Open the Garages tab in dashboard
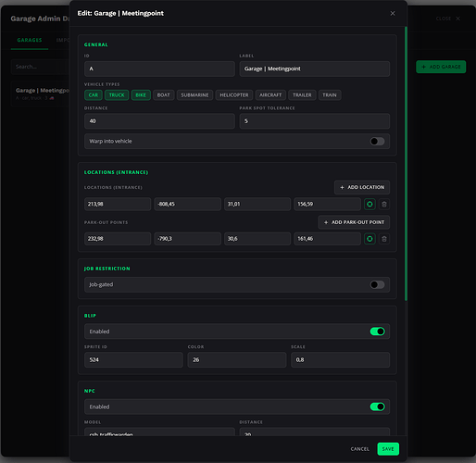Viewport: 476px width, 463px height. click(x=30, y=40)
